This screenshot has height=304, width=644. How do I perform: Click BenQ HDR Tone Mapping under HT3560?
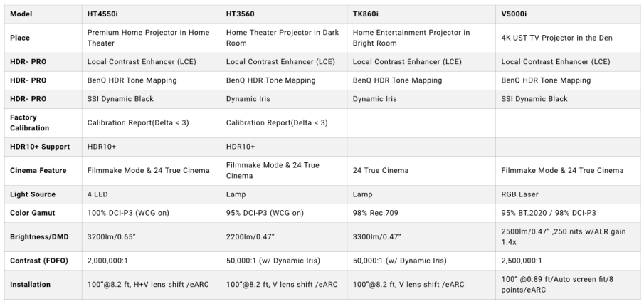pos(270,80)
